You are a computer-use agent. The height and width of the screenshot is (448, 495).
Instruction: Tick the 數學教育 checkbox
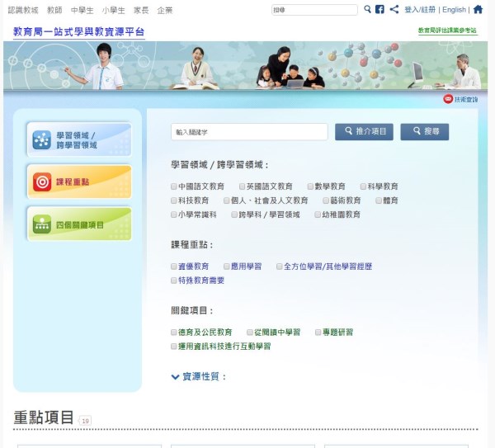point(310,187)
